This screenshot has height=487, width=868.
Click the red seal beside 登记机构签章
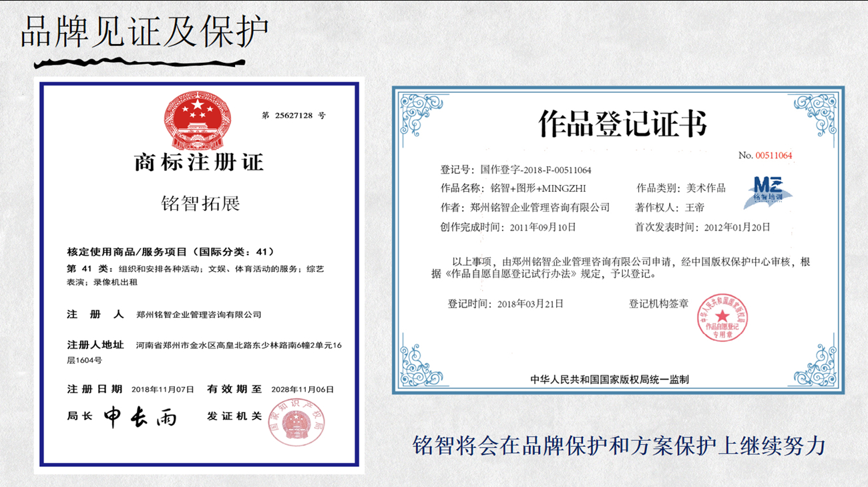coord(722,317)
